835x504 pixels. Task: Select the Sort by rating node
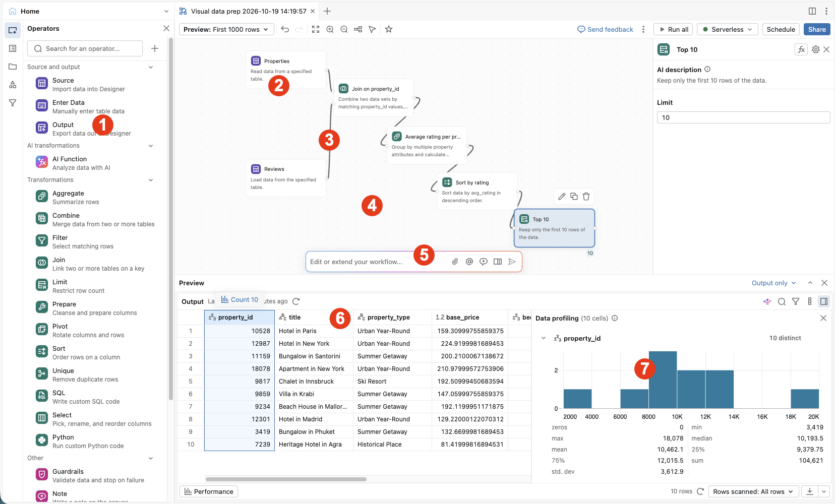[x=478, y=191]
